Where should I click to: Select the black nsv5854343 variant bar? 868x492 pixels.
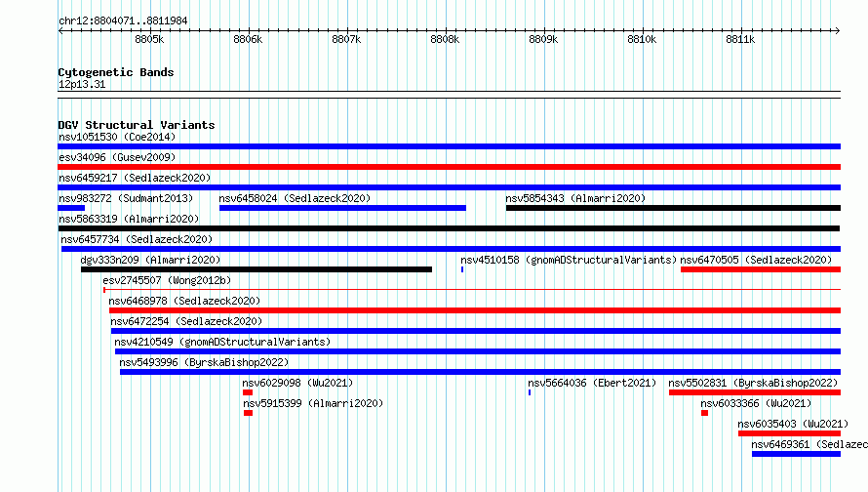[673, 208]
